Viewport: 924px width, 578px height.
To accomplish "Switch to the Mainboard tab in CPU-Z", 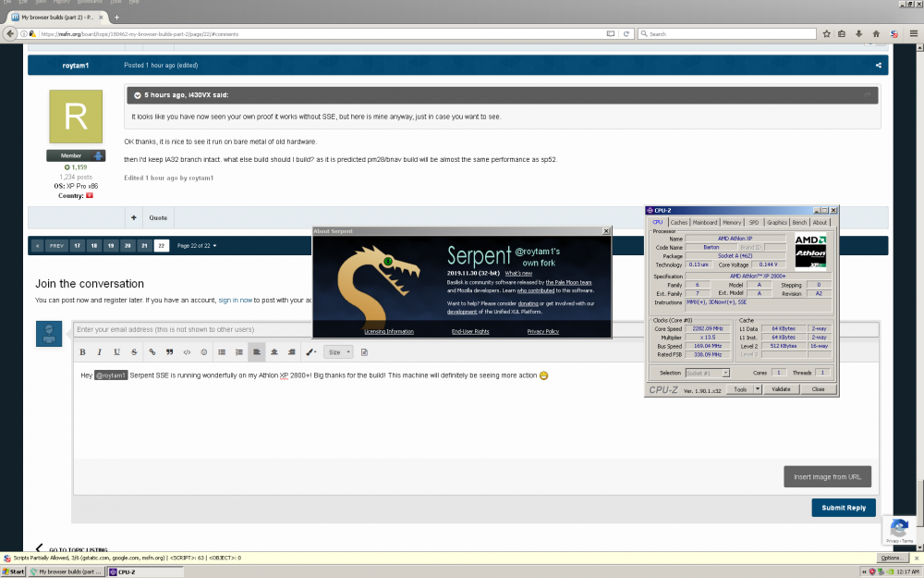I will click(x=705, y=222).
